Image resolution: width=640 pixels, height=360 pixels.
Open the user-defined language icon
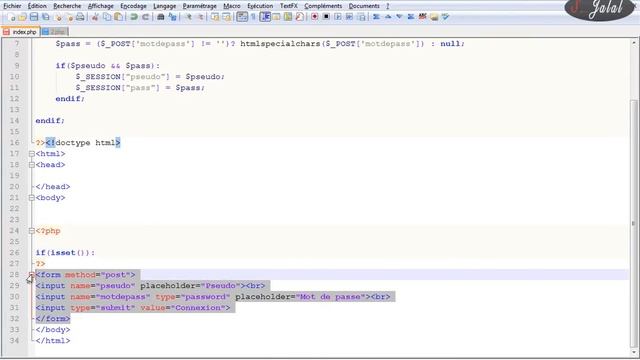[276, 17]
